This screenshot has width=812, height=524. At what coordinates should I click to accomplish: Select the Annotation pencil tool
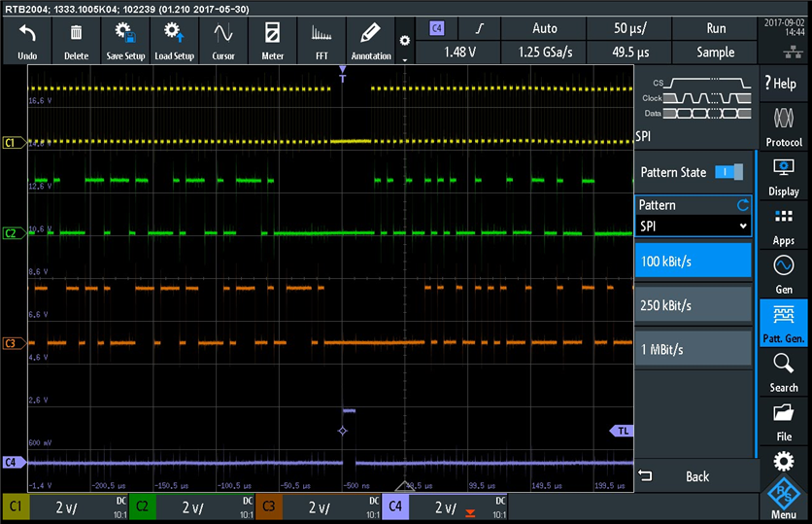pos(371,42)
